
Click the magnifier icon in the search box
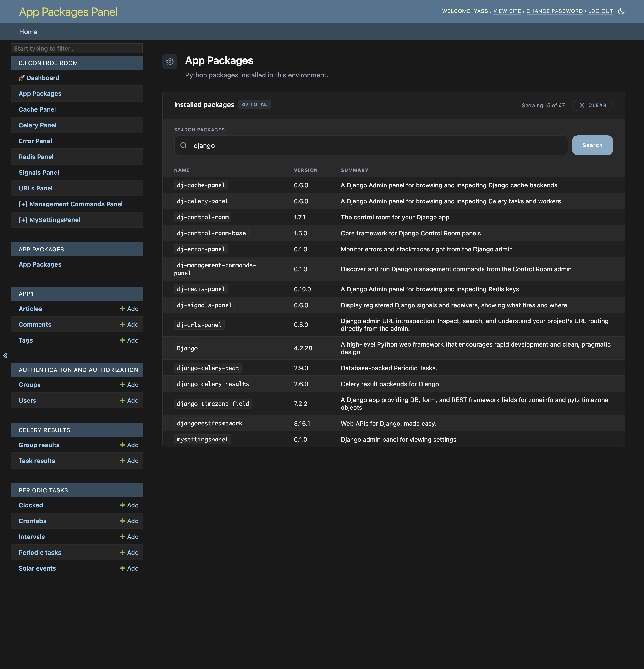pos(183,145)
